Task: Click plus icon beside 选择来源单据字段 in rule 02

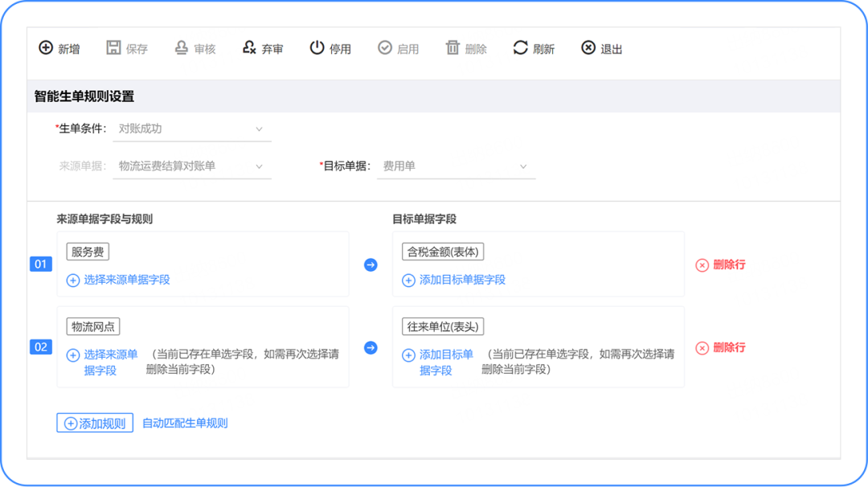Action: click(73, 355)
